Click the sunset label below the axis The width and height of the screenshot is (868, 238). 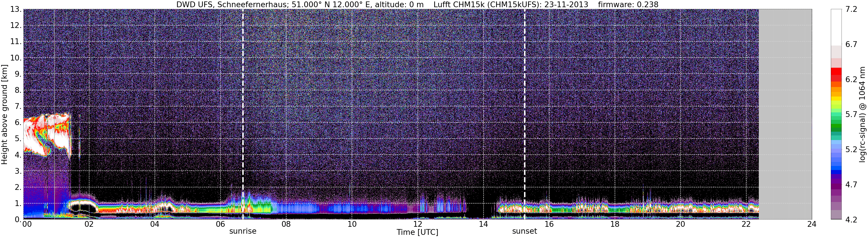coord(525,231)
